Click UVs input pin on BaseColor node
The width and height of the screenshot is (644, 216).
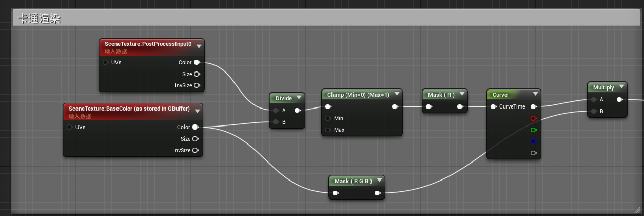tap(70, 127)
